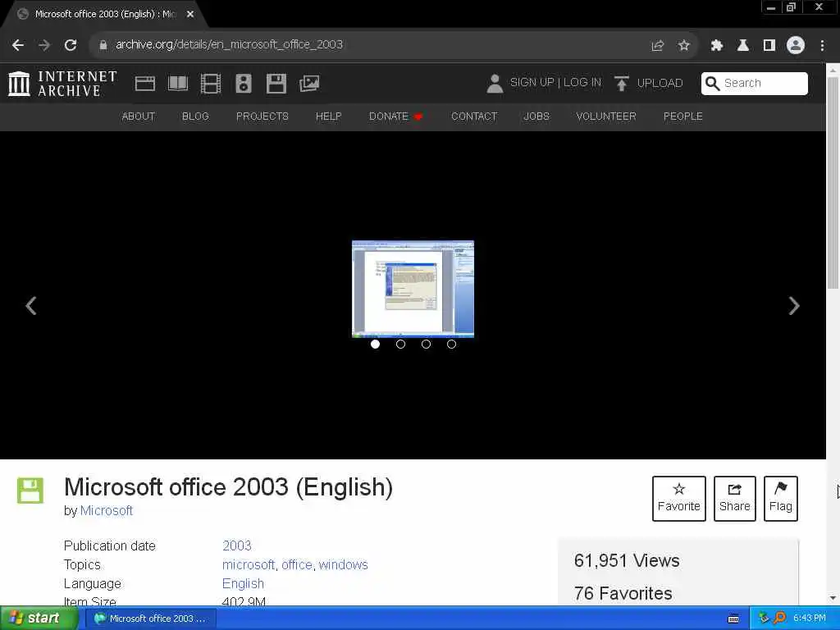Close the Microsoft office 2003 browser tab
The image size is (840, 630).
[x=190, y=15]
